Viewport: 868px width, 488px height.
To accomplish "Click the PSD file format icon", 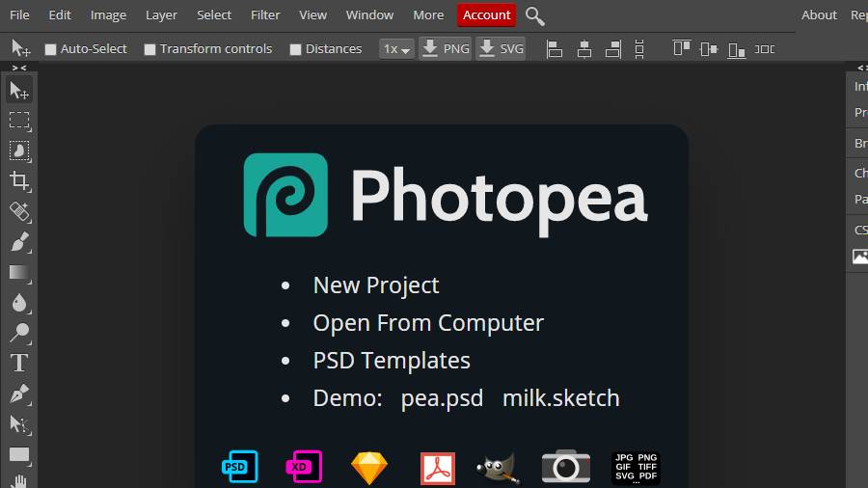I will click(x=240, y=467).
